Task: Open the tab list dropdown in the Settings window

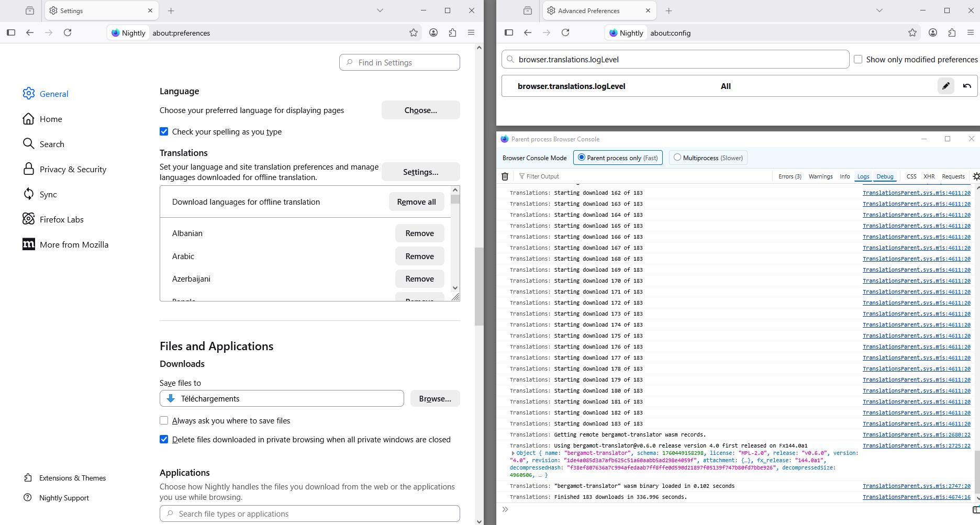Action: pos(380,10)
